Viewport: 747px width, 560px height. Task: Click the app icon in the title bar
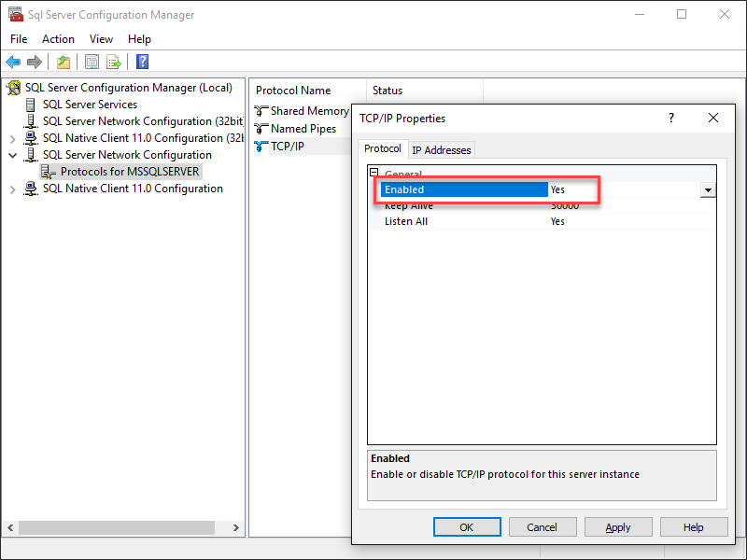tap(16, 14)
